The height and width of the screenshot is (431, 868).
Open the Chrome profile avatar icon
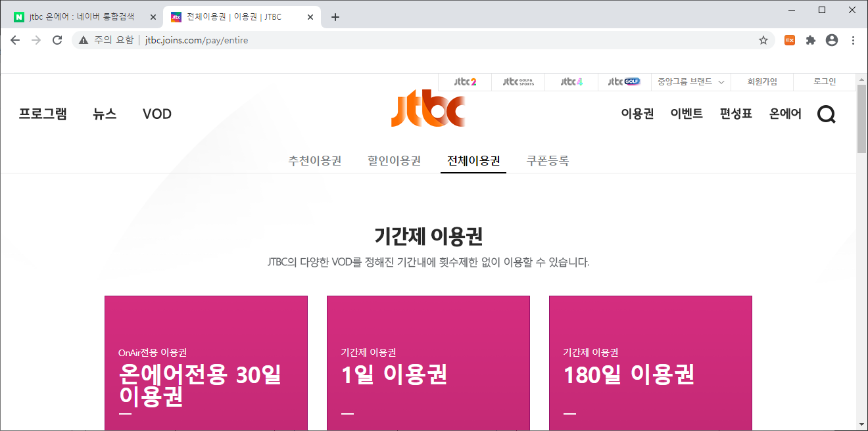coord(832,40)
